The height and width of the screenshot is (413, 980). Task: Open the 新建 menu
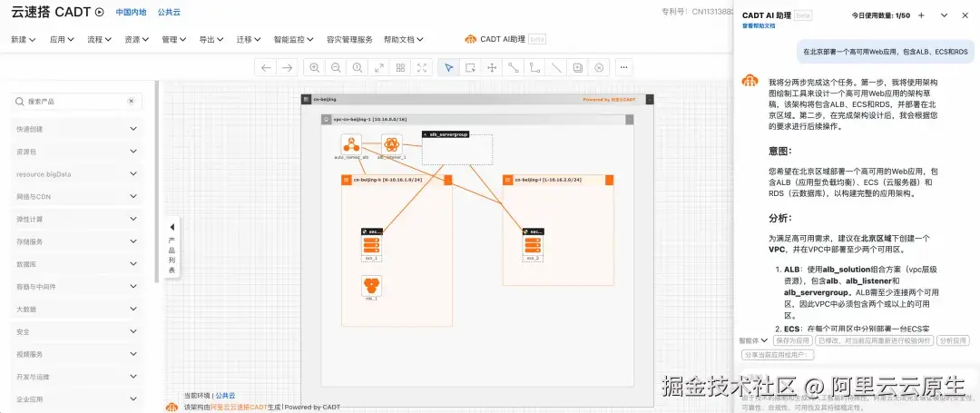24,39
